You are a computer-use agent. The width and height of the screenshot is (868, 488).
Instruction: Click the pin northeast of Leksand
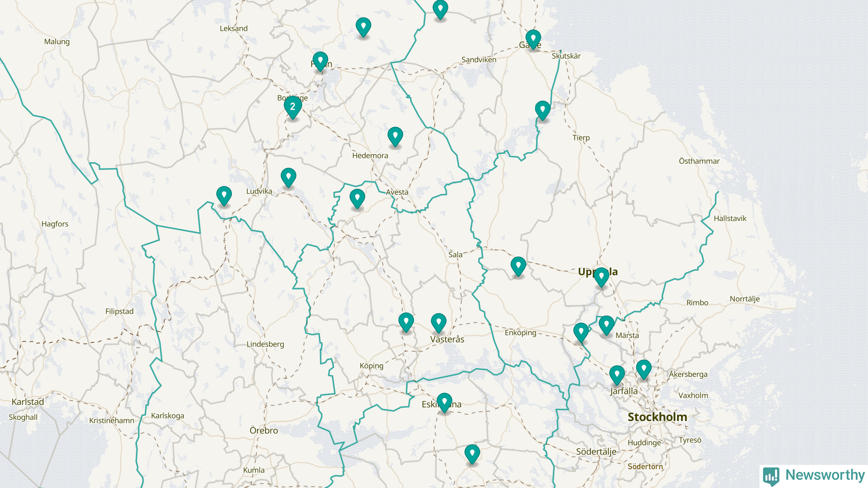pos(363,26)
